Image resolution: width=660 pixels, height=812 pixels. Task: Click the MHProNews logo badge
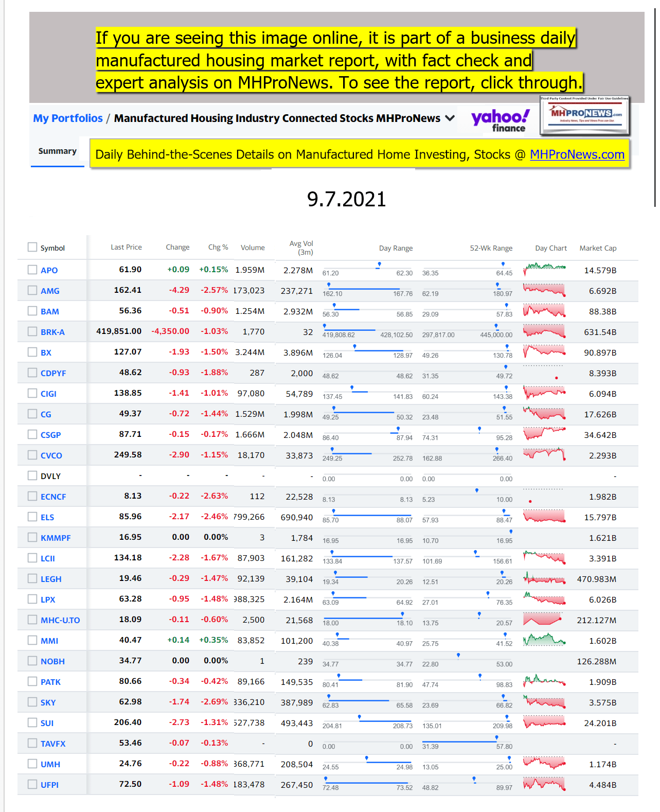tap(585, 115)
